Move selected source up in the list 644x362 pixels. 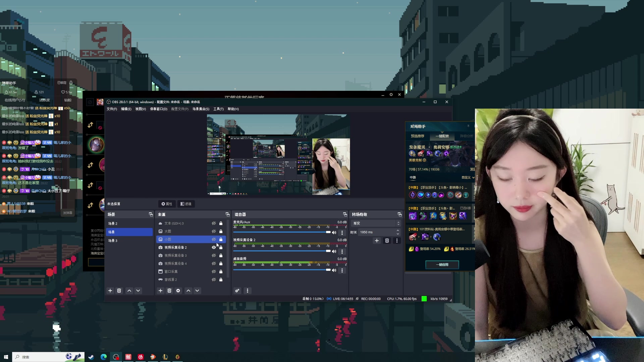(189, 291)
